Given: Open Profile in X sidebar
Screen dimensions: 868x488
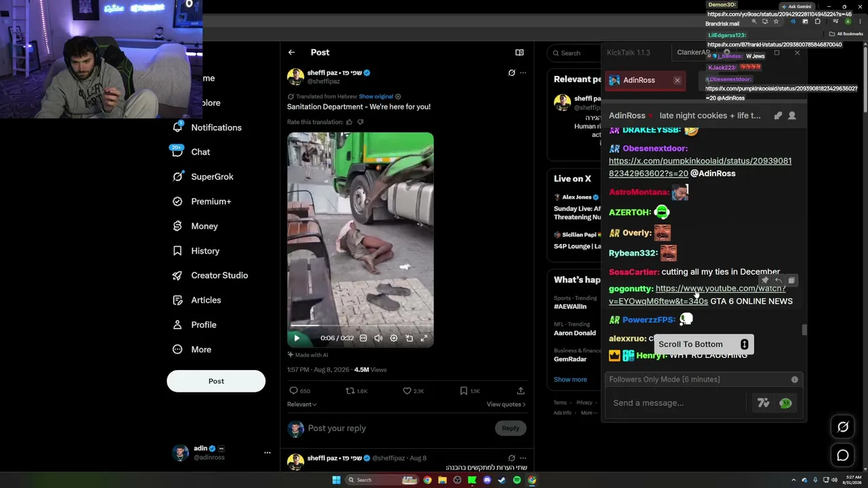Looking at the screenshot, I should 195,325.
